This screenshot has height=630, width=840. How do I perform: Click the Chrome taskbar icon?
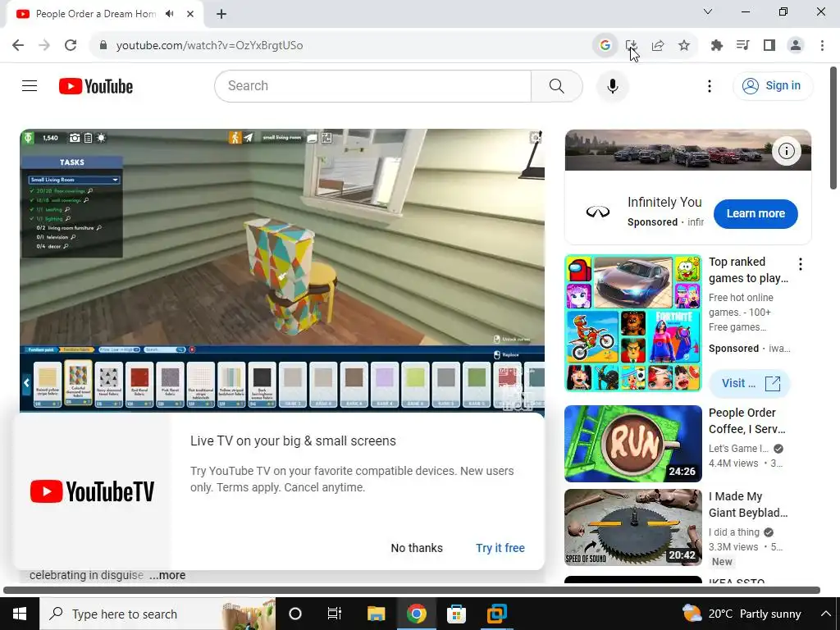click(416, 614)
